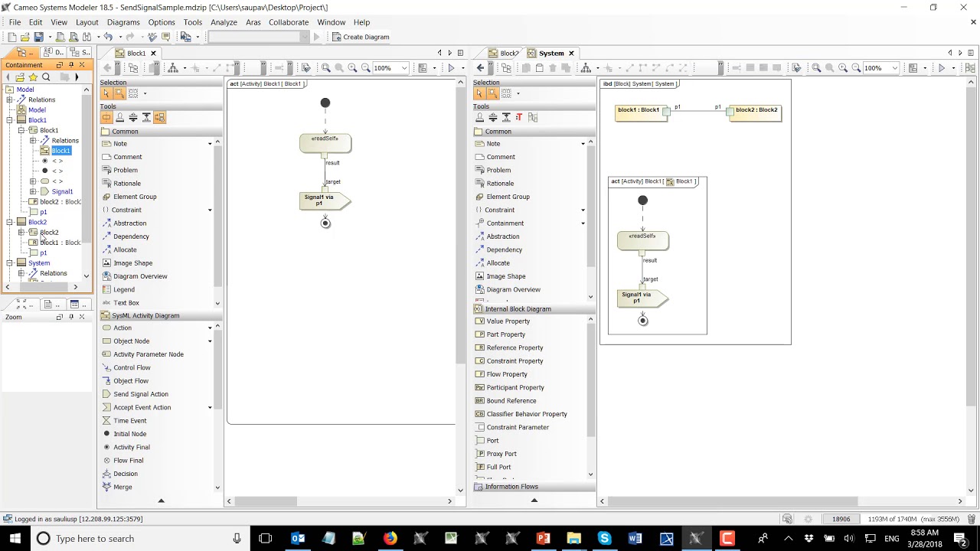The height and width of the screenshot is (551, 980).
Task: Click the search icon in Containment toolbar
Action: [x=46, y=77]
